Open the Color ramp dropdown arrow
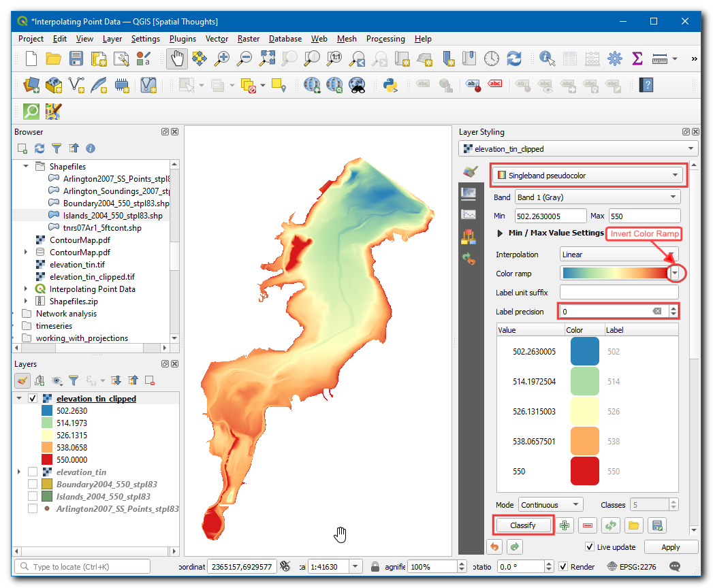Screen dimensions: 713x588 675,274
